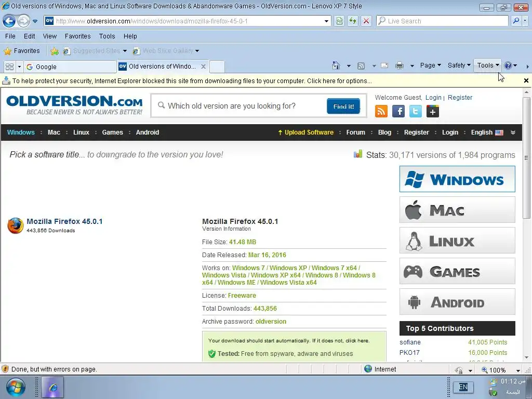Viewport: 532px width, 399px height.
Task: Open the recent pages dropdown beside Forward
Action: [x=35, y=21]
